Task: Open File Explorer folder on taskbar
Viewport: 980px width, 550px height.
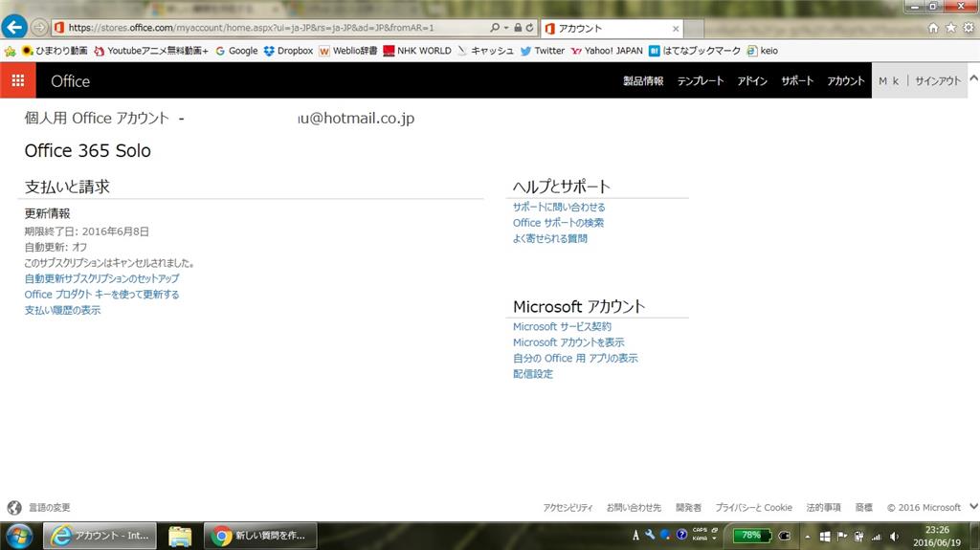Action: click(x=180, y=537)
